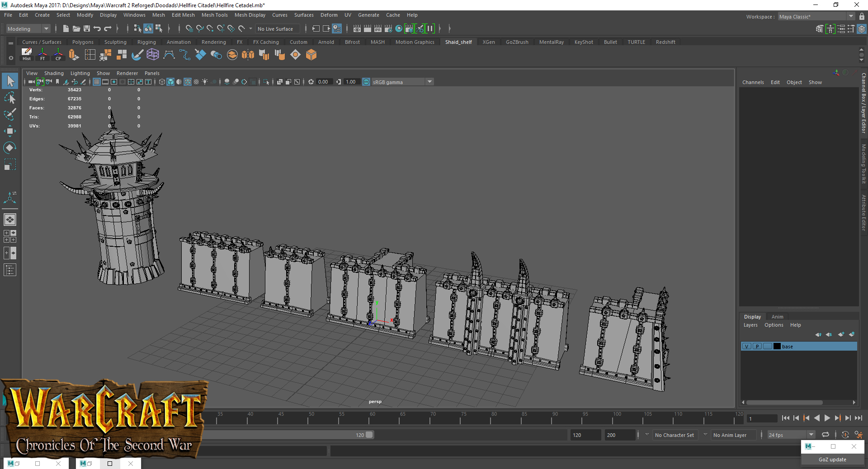Open the Render View clapperboard icon
This screenshot has height=469, width=868.
point(357,28)
